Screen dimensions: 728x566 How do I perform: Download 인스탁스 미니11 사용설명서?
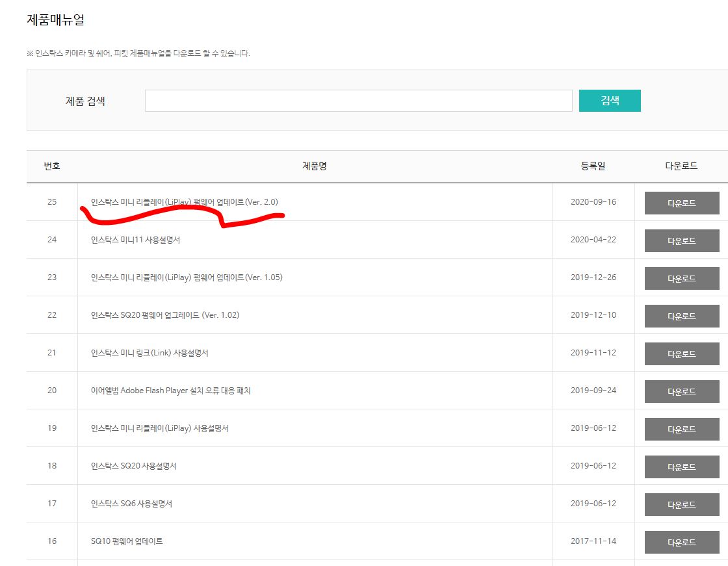(x=682, y=240)
